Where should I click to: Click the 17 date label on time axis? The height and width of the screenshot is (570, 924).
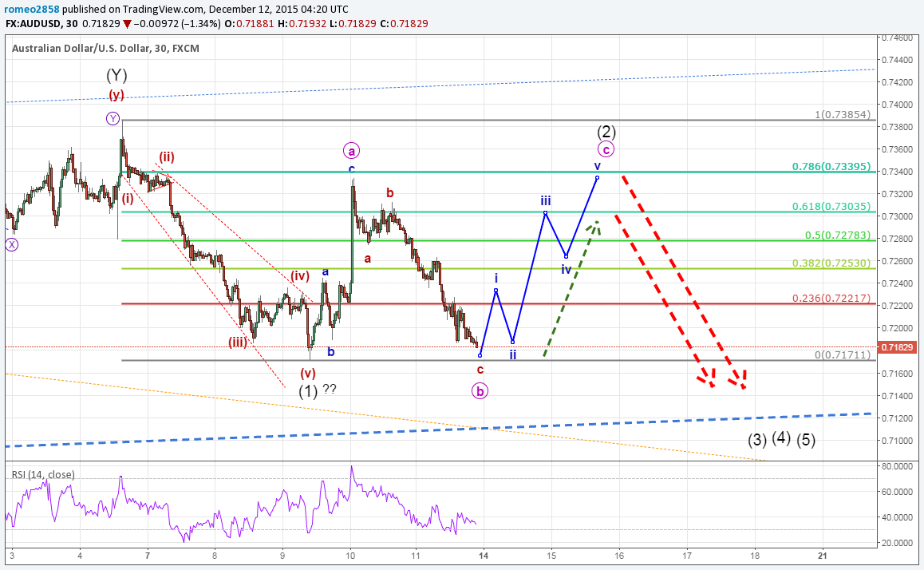click(687, 556)
